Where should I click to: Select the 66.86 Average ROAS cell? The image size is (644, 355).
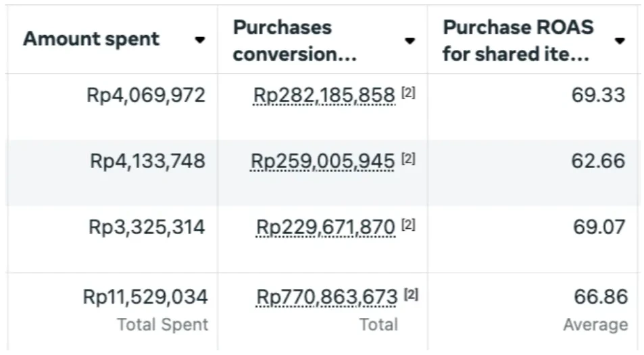point(600,296)
